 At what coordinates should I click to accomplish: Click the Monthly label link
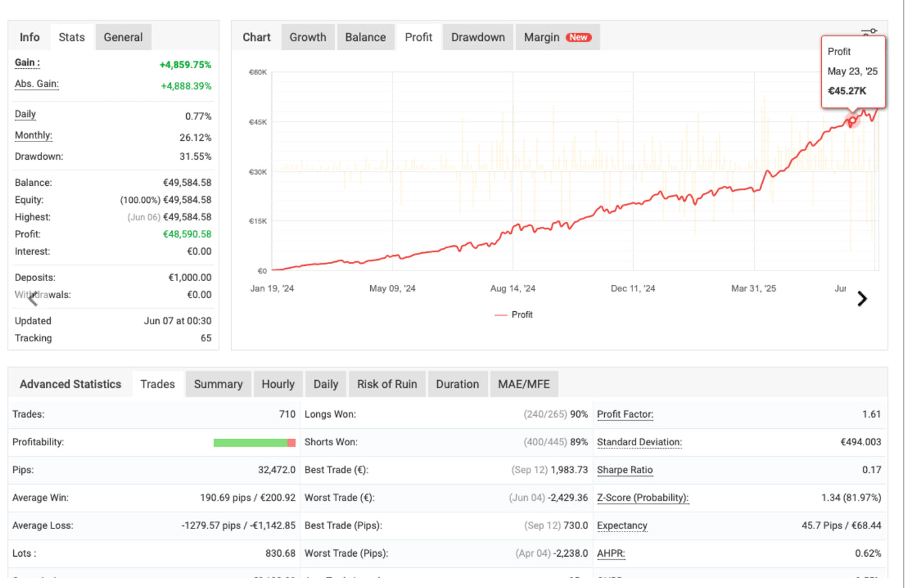click(33, 135)
